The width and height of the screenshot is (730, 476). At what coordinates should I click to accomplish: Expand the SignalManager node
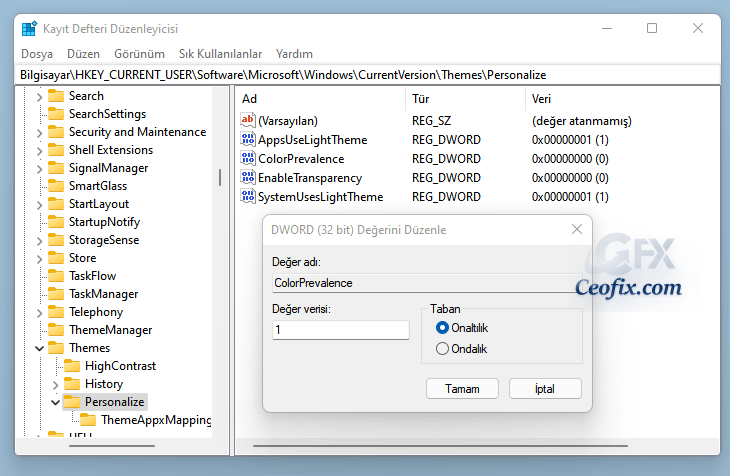pyautogui.click(x=39, y=169)
